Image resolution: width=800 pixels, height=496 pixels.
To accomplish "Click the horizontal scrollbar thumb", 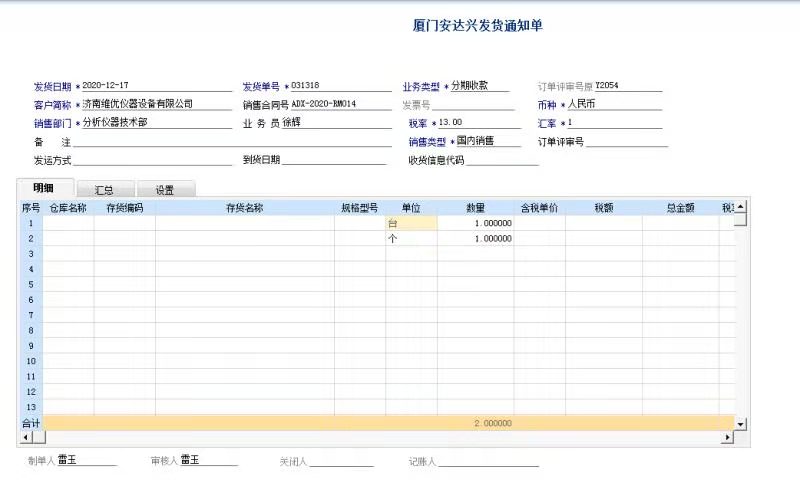I will tap(39, 437).
